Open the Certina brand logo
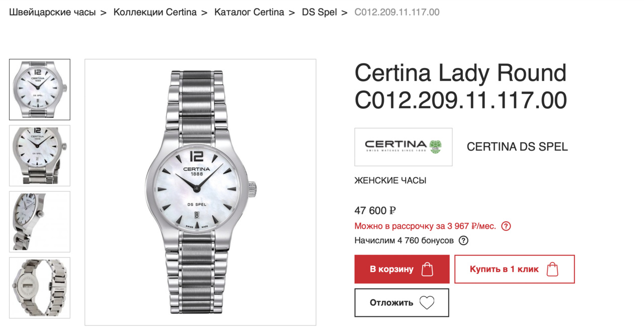The height and width of the screenshot is (330, 644). coord(403,147)
